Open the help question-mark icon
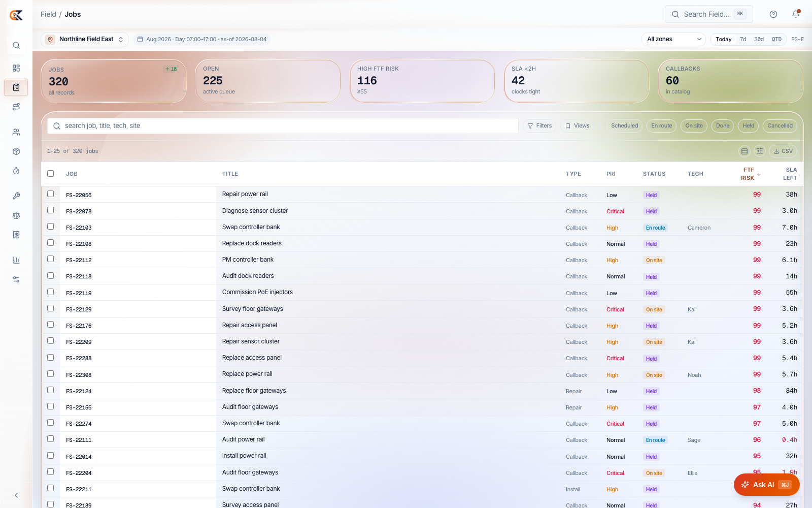The width and height of the screenshot is (812, 508). pyautogui.click(x=773, y=14)
